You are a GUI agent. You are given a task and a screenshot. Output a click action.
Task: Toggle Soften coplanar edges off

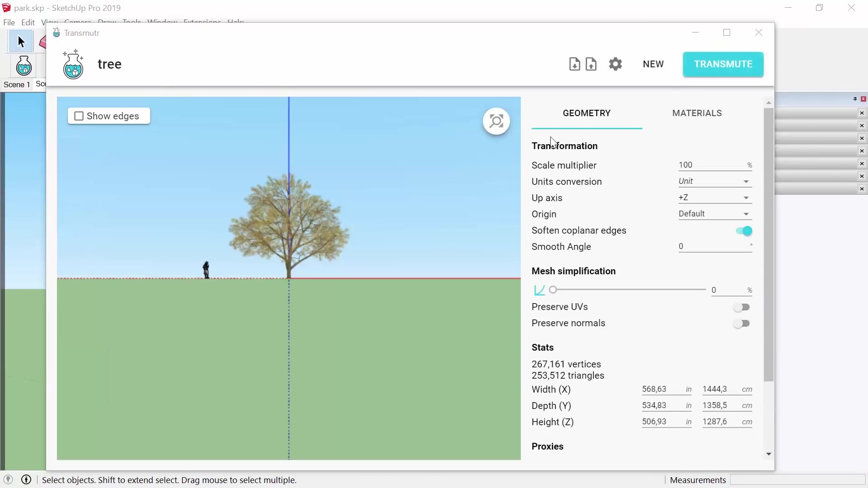point(744,231)
